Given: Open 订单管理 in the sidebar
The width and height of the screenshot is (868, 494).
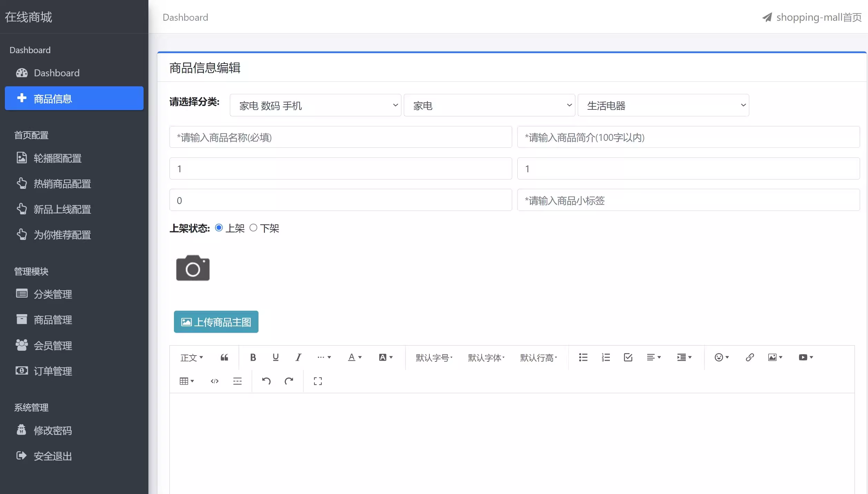Looking at the screenshot, I should point(74,371).
